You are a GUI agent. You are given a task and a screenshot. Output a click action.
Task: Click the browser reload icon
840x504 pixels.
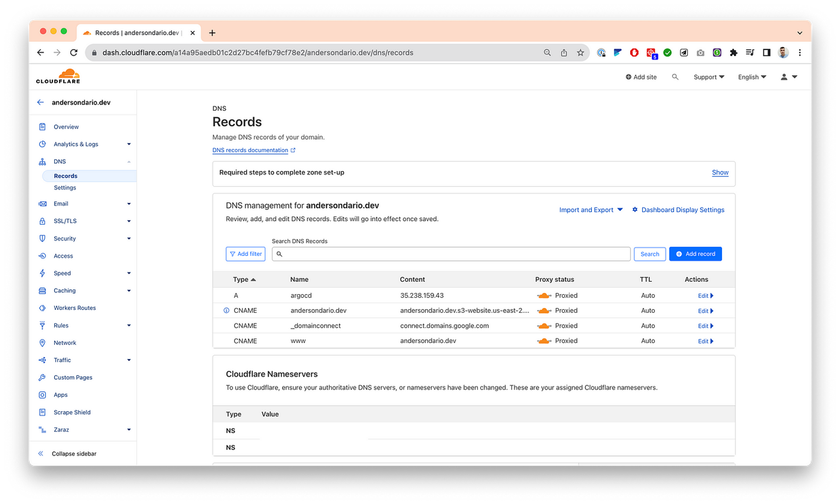pos(74,52)
